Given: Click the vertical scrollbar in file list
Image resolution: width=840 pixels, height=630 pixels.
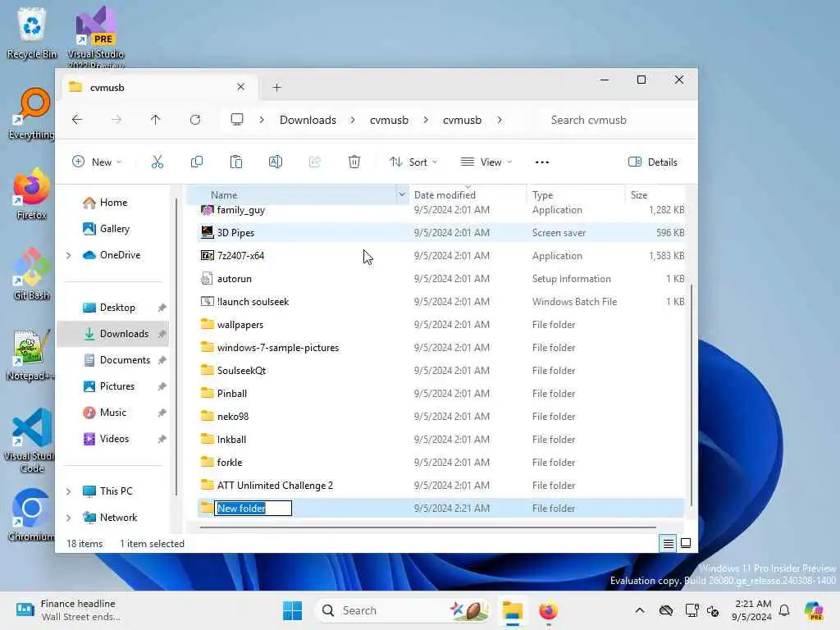Looking at the screenshot, I should [x=692, y=395].
